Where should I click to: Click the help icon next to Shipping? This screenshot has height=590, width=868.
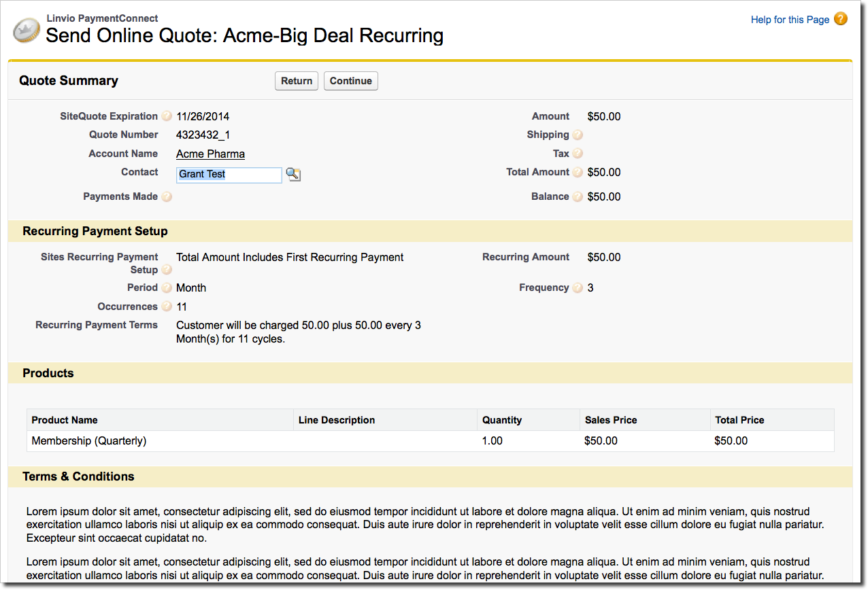tap(578, 135)
